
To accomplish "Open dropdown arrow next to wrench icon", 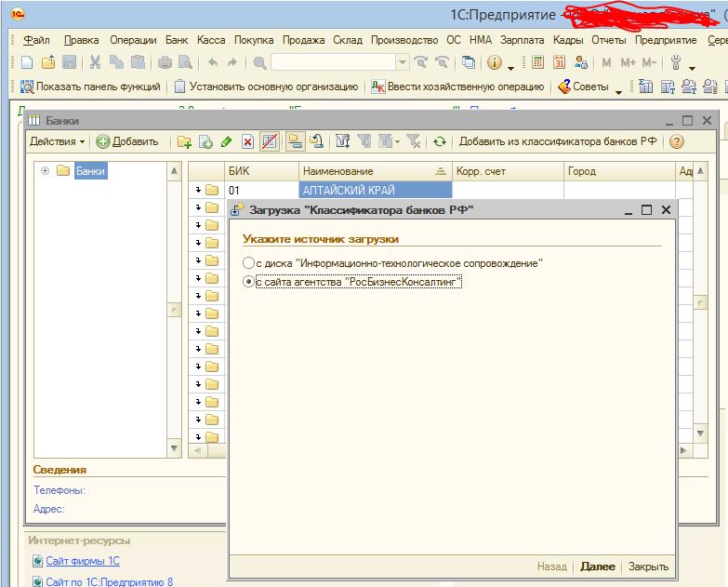I will [692, 68].
